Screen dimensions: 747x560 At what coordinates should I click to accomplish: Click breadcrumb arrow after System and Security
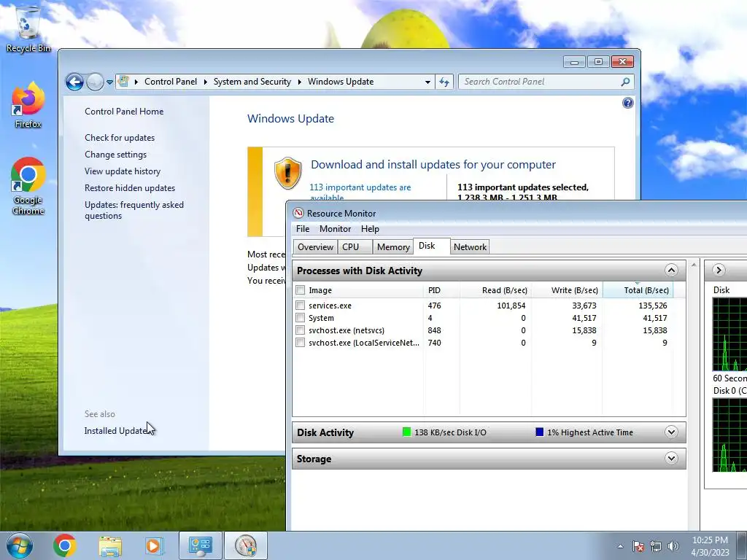(300, 82)
